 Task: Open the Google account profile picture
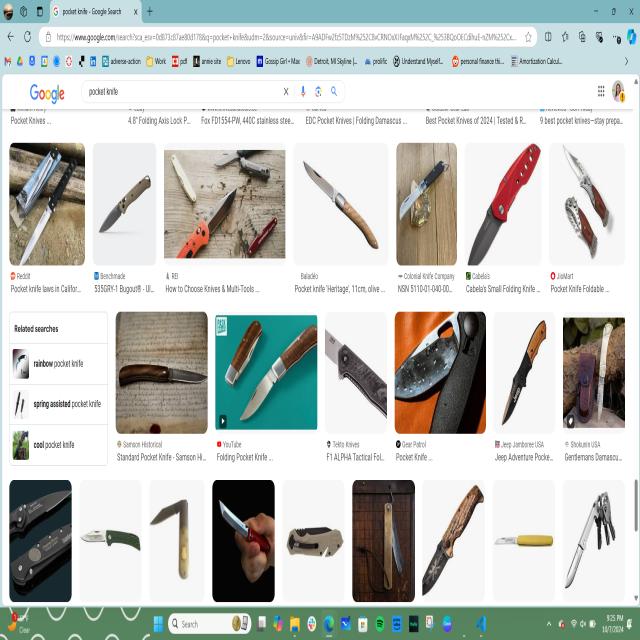pyautogui.click(x=618, y=91)
